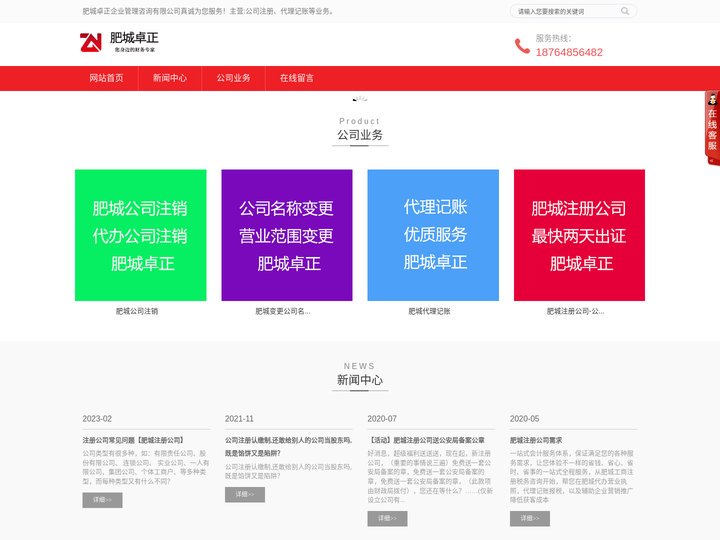Click the 2021-11 news date

click(239, 419)
